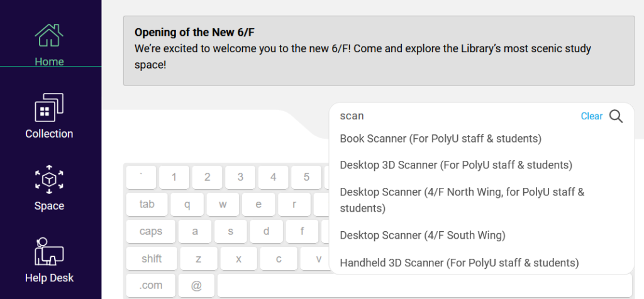644x299 pixels.
Task: Click into the scan search field
Action: coord(456,116)
